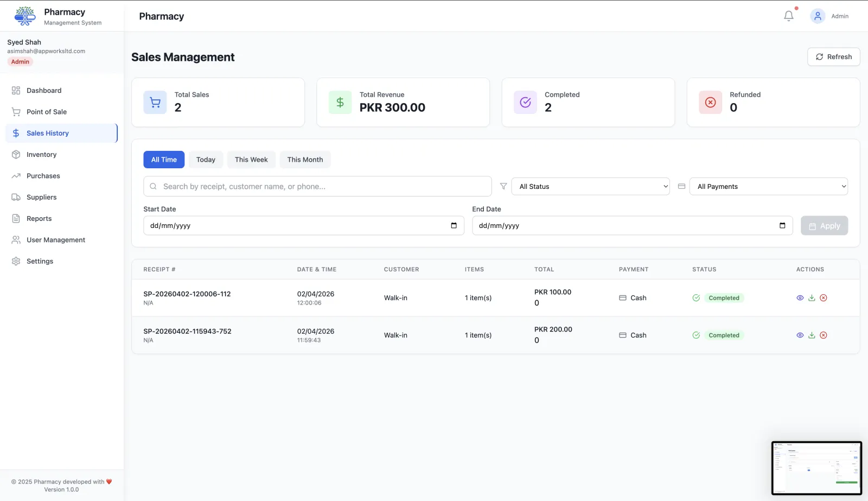Open Settings from sidebar
This screenshot has width=868, height=501.
61,261
